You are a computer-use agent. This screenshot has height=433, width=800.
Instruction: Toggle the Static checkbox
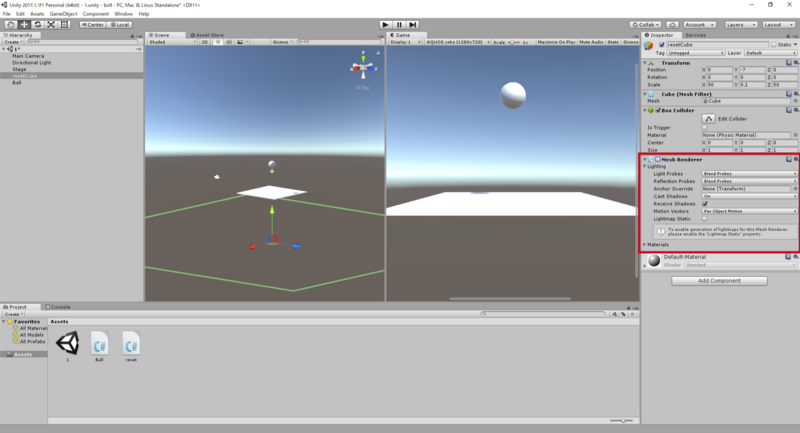click(x=774, y=45)
